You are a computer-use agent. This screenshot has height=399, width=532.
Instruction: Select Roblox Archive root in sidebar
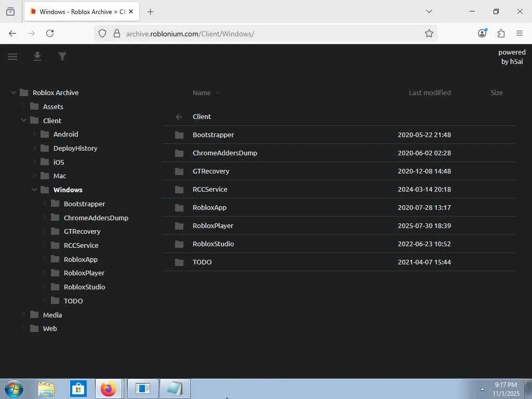tap(55, 92)
